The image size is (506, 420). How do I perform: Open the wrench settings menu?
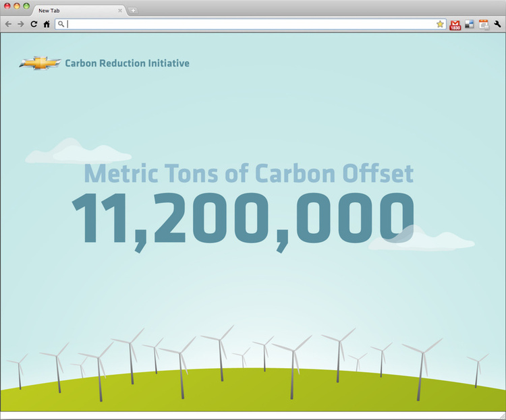pos(497,24)
